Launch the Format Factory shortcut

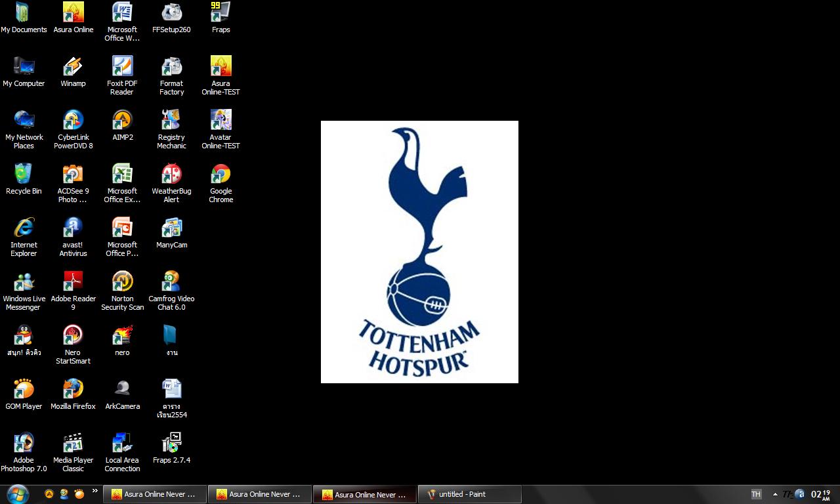coord(171,75)
